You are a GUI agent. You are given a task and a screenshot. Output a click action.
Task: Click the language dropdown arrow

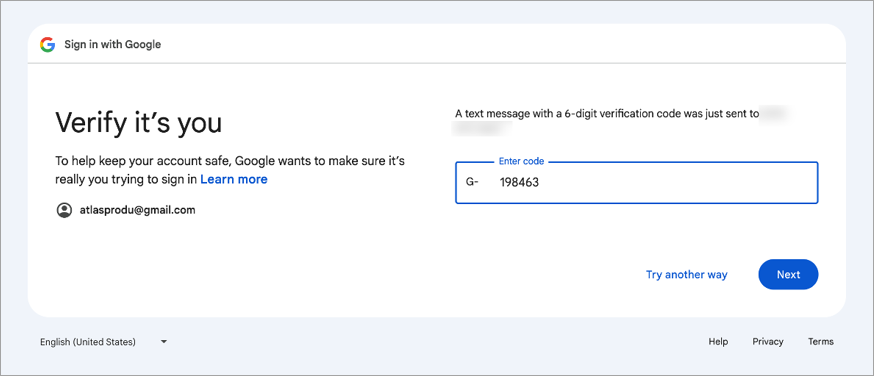163,341
